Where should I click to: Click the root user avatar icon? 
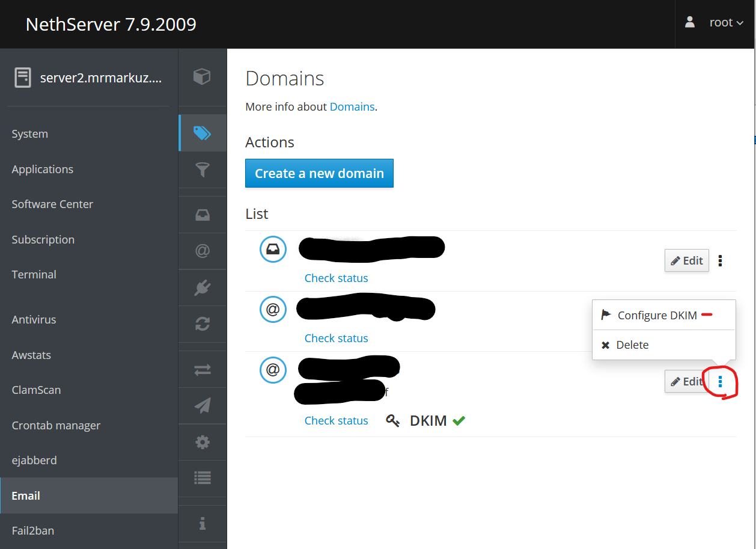pyautogui.click(x=690, y=22)
